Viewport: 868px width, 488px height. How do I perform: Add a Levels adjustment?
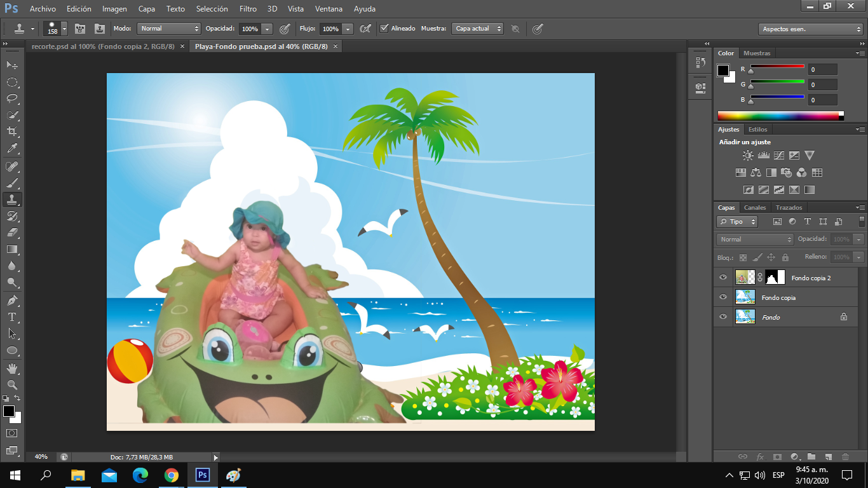764,155
